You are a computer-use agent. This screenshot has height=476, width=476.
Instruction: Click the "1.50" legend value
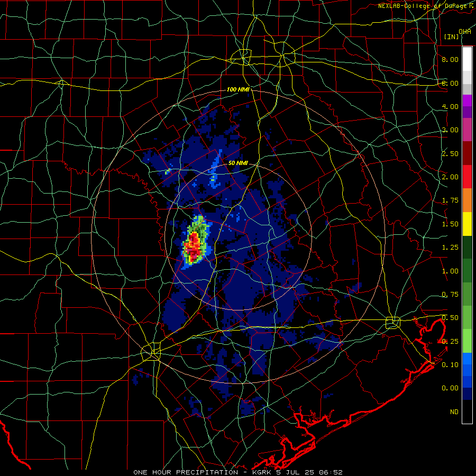coord(450,224)
